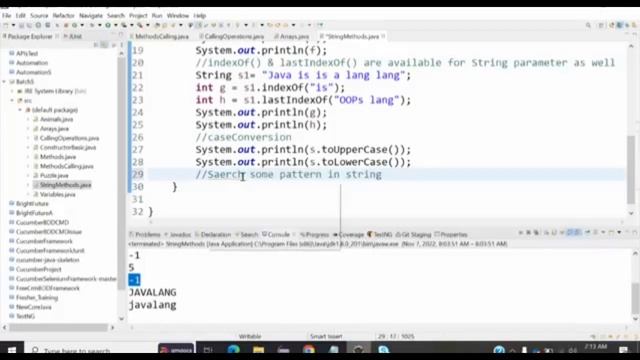Click the editor vertical scrollbar thumb
The image size is (640, 360).
(x=631, y=169)
